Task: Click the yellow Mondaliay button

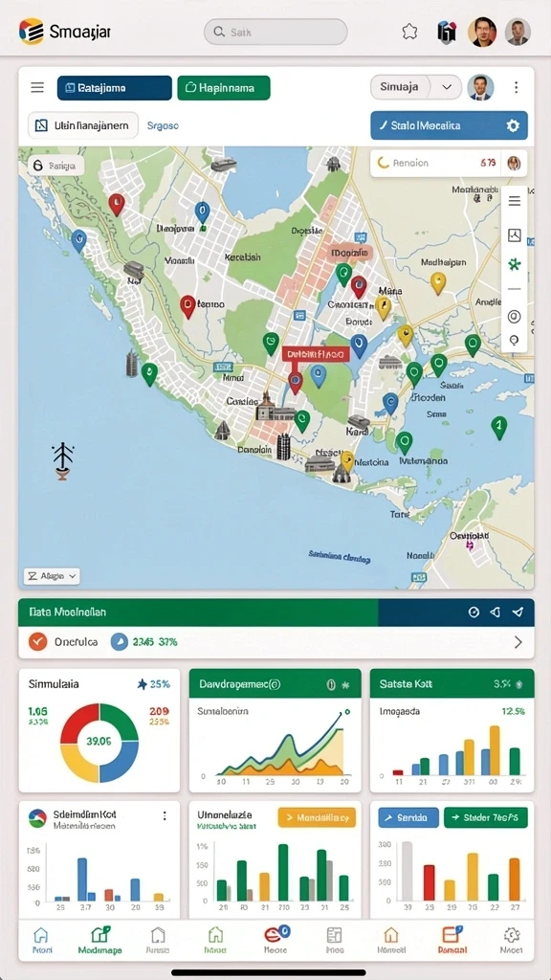Action: (x=317, y=817)
